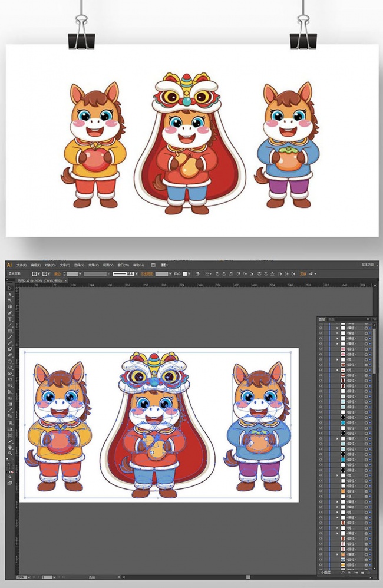The image size is (383, 588).
Task: Select the Direct Selection tool
Action: pos(10,294)
